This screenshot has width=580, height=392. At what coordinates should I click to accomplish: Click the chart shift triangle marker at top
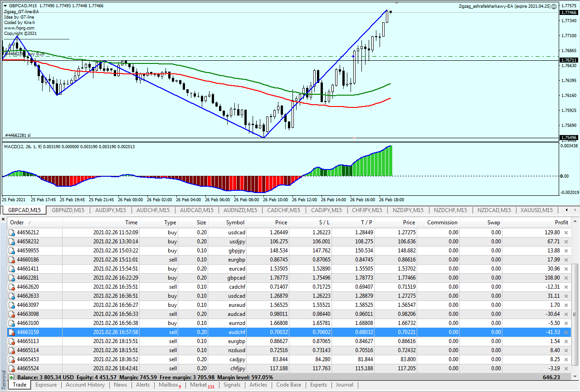tap(396, 4)
